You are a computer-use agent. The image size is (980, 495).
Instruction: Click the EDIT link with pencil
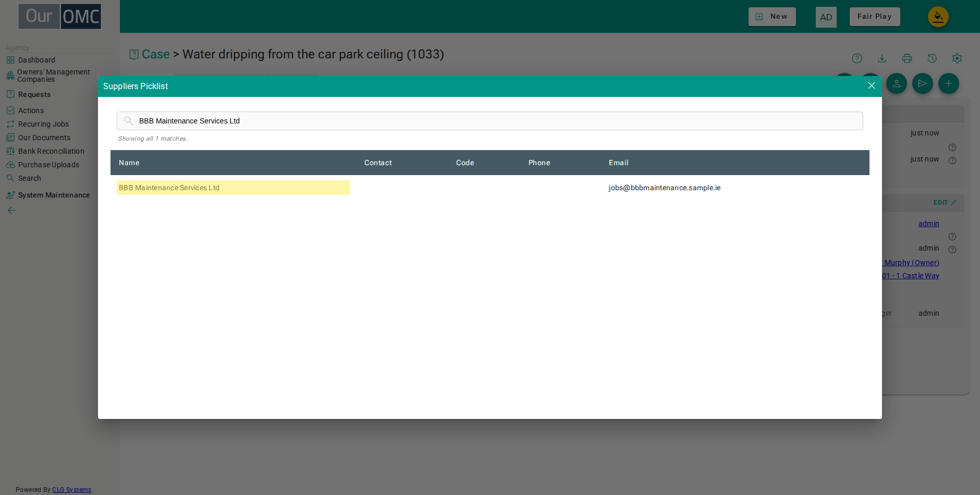(x=945, y=203)
